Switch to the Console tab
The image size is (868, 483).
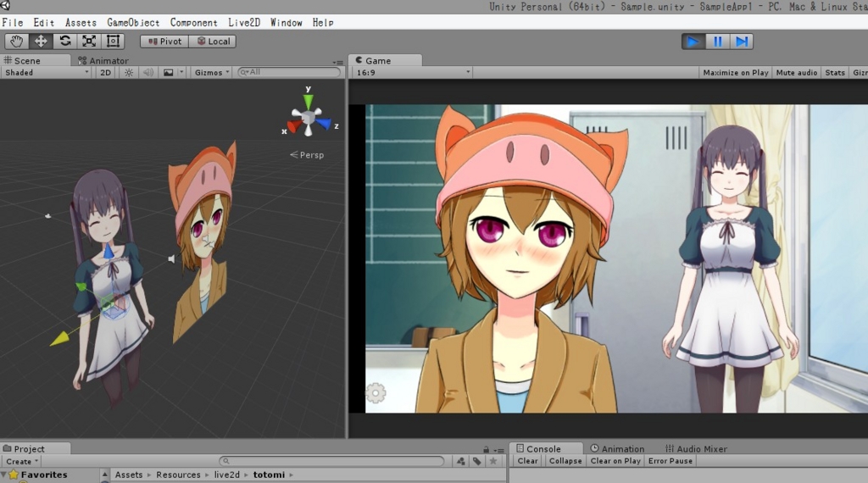click(x=546, y=448)
